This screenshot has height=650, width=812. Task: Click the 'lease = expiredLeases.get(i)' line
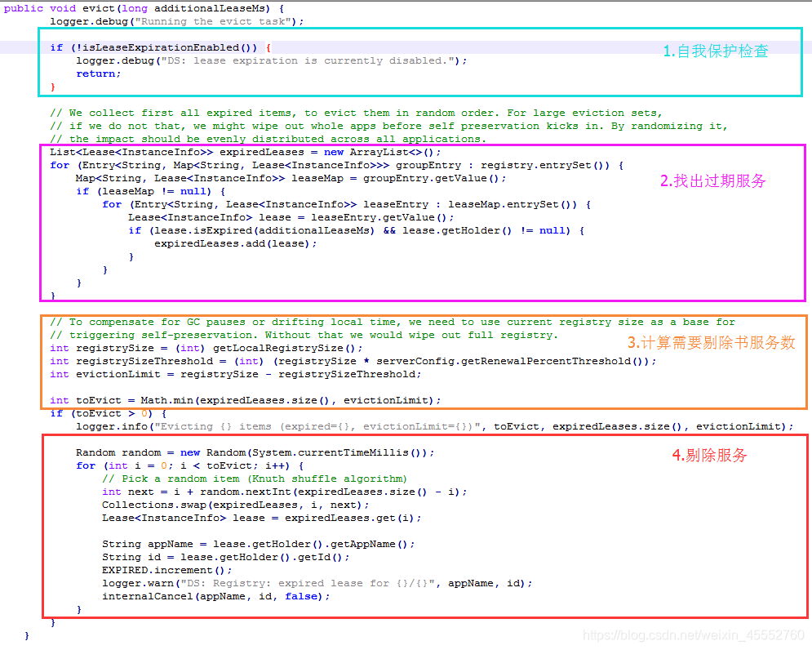261,518
